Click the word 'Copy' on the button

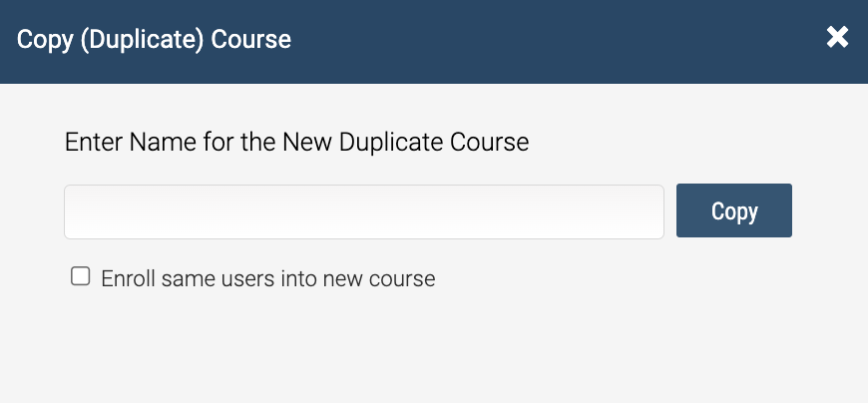point(734,211)
